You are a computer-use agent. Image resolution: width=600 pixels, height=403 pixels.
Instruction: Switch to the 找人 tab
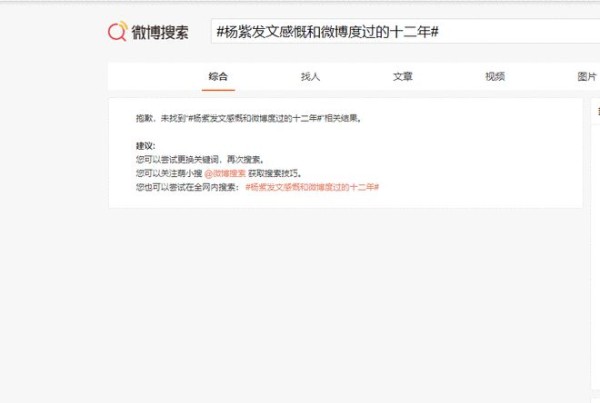(x=310, y=77)
